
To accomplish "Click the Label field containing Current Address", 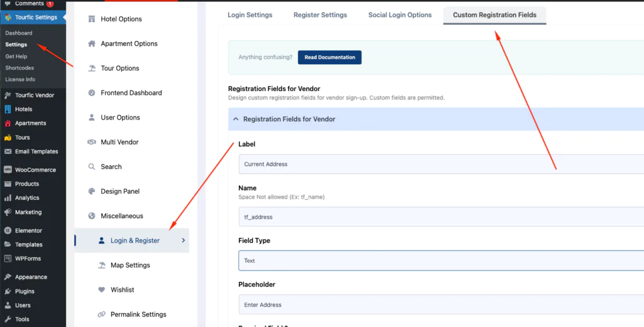I will [x=441, y=164].
